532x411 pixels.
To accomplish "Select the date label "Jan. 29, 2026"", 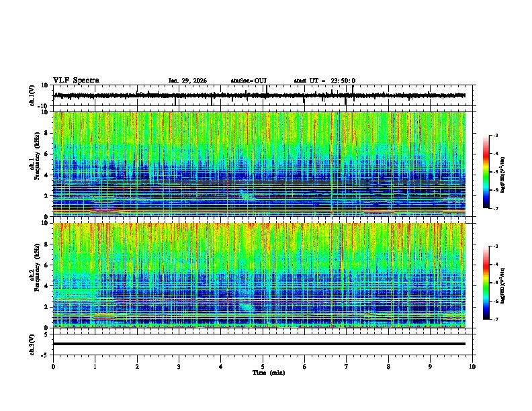I will pos(187,81).
